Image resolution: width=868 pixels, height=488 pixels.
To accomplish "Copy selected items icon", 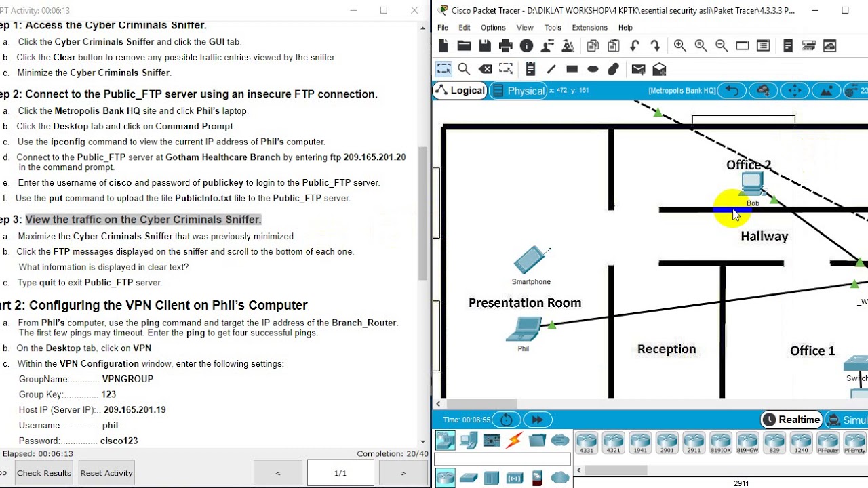I will 593,45.
